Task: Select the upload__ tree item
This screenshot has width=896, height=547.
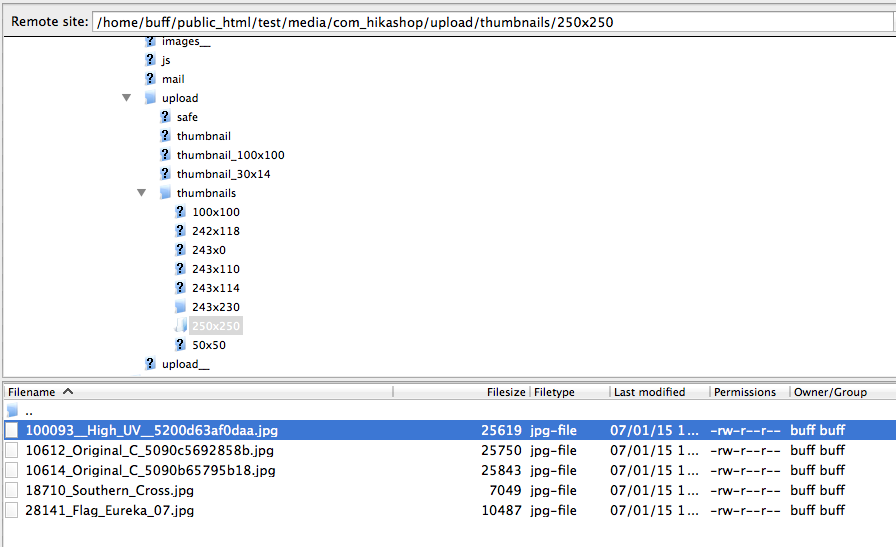Action: (186, 364)
